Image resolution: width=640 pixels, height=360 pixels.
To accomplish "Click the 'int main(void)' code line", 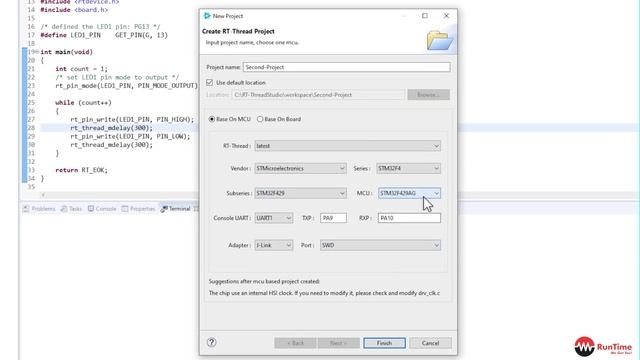I will tap(67, 52).
